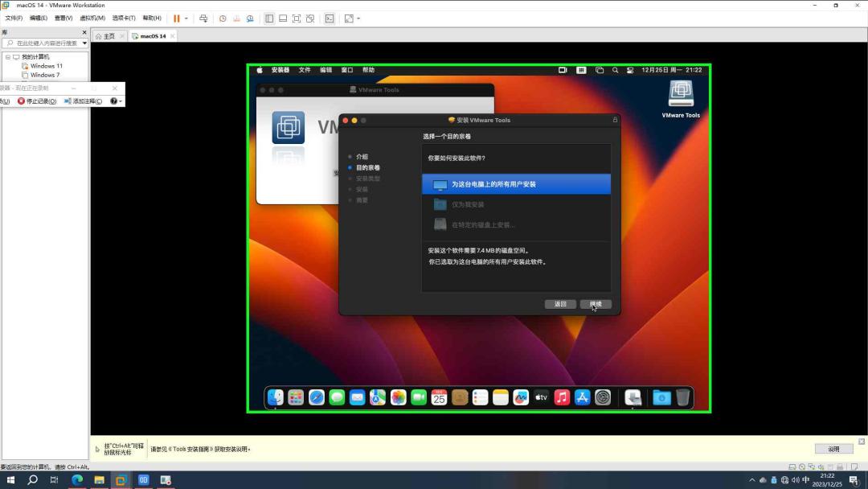868x489 pixels.
Task: Open the 安装器 menu in the macOS menu bar
Action: click(x=280, y=70)
